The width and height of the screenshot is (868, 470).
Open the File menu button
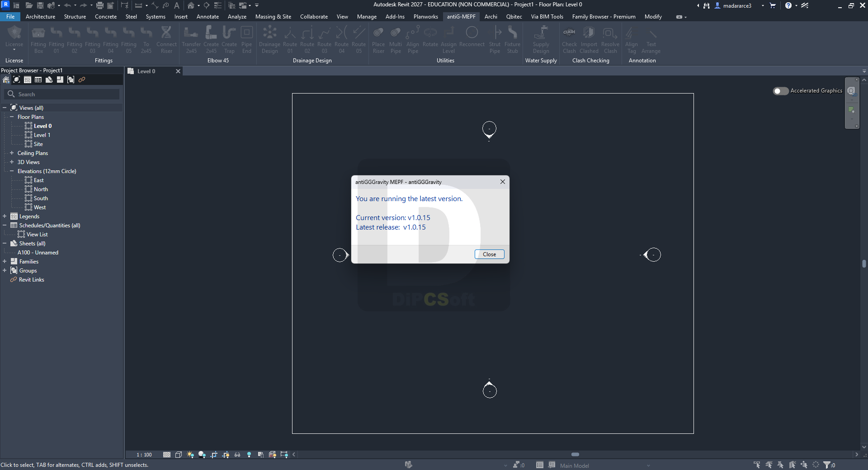[x=10, y=17]
